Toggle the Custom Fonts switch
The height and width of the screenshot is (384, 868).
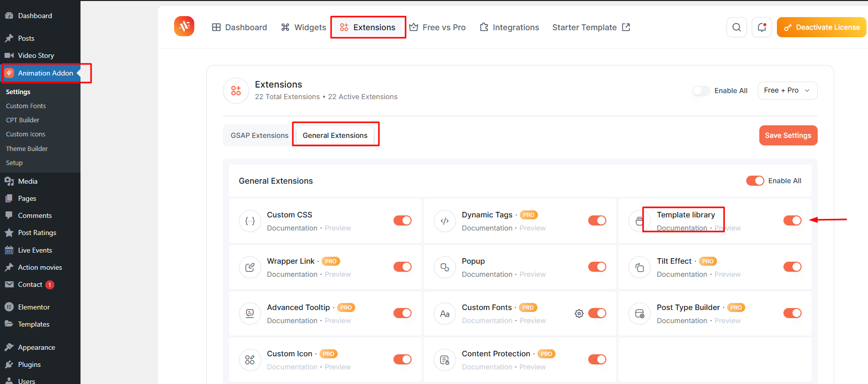coord(597,313)
